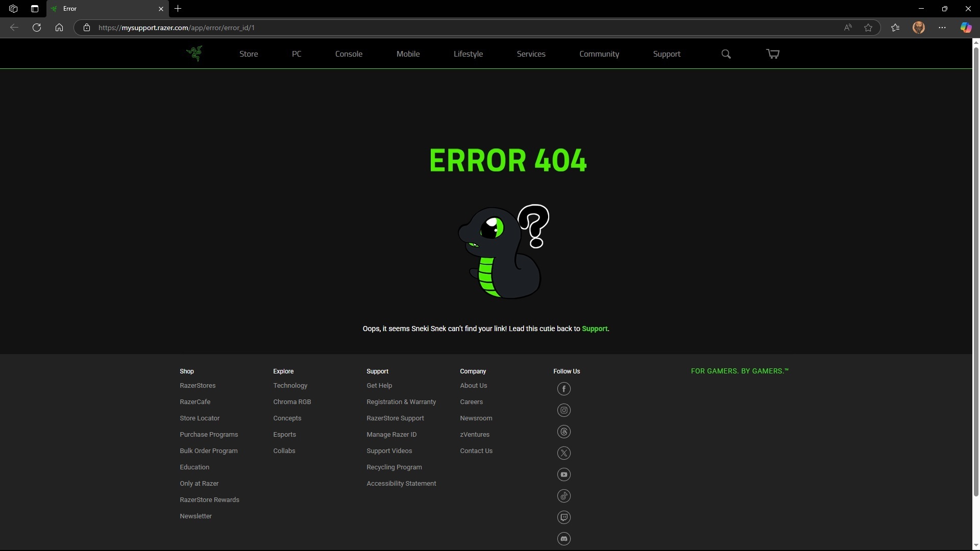The image size is (980, 551).
Task: Open Razer's Twitch icon
Action: [563, 517]
